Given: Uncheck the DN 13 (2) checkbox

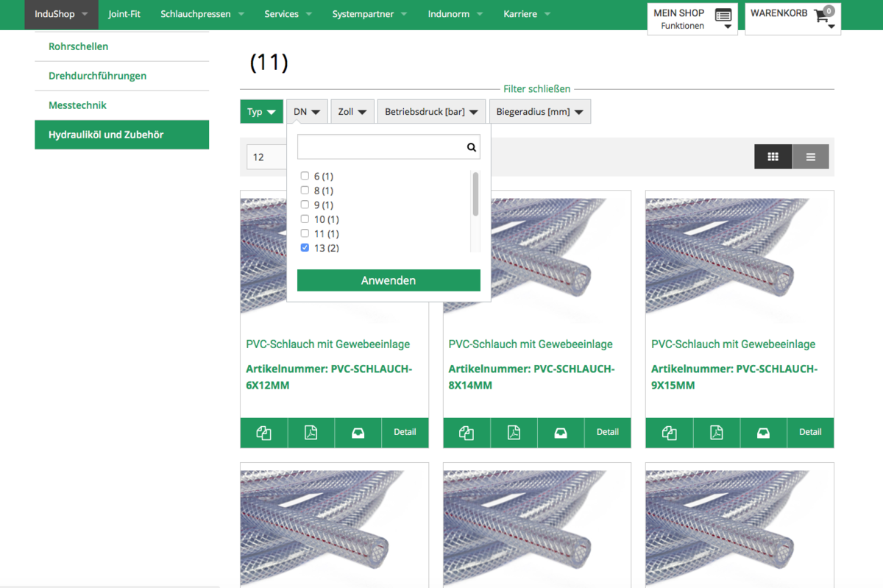Looking at the screenshot, I should coord(305,248).
